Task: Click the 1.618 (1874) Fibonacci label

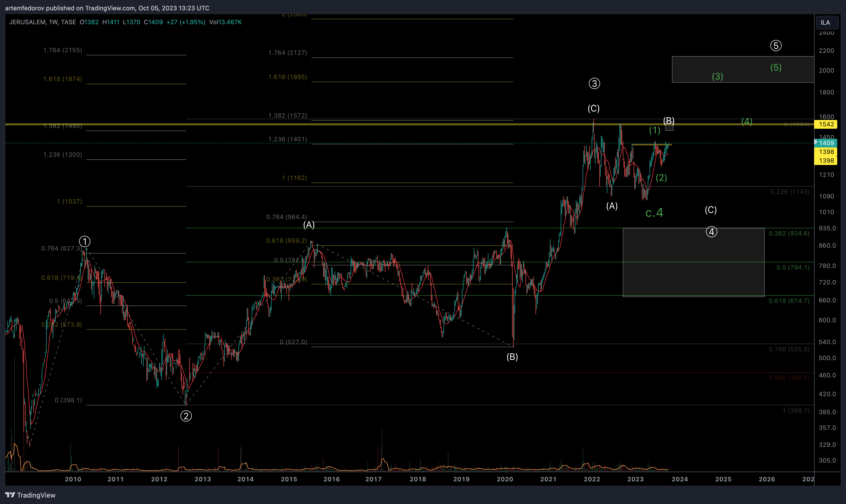Action: point(63,79)
